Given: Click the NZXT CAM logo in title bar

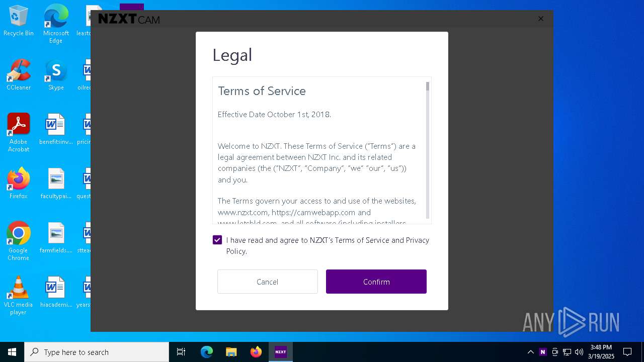Looking at the screenshot, I should [x=129, y=19].
